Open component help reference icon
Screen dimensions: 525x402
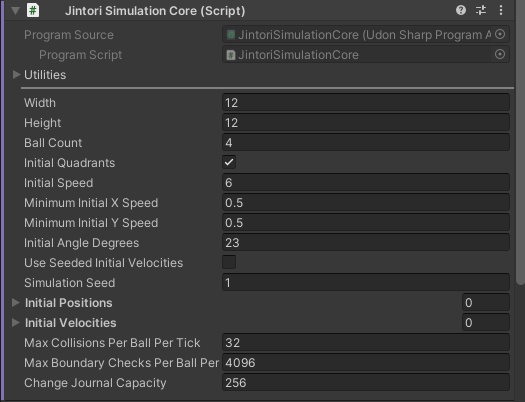tap(461, 10)
